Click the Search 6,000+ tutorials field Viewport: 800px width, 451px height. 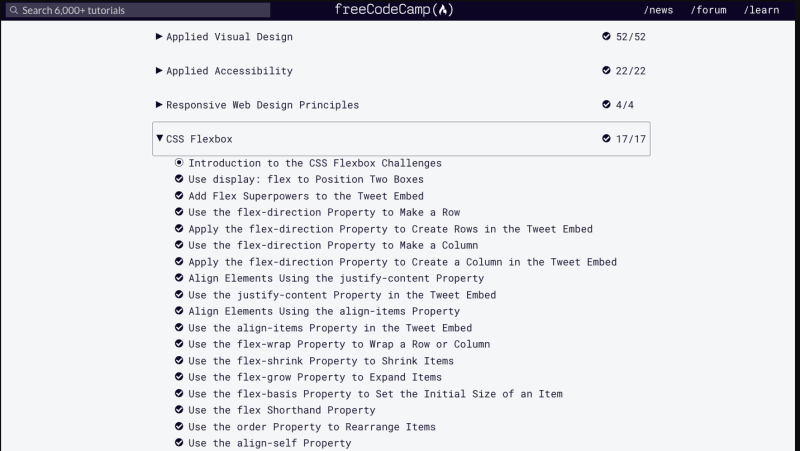click(138, 10)
